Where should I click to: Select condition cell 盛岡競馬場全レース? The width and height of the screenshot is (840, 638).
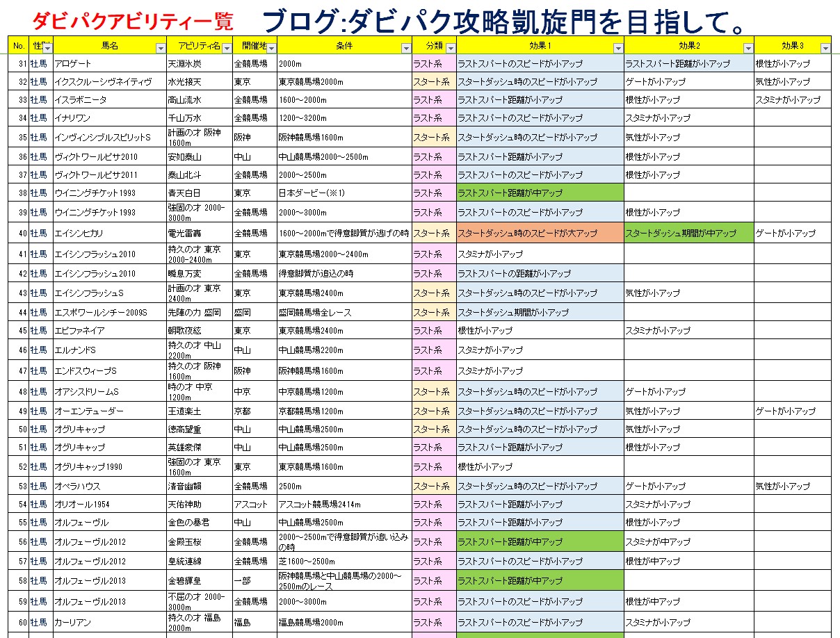pos(344,312)
